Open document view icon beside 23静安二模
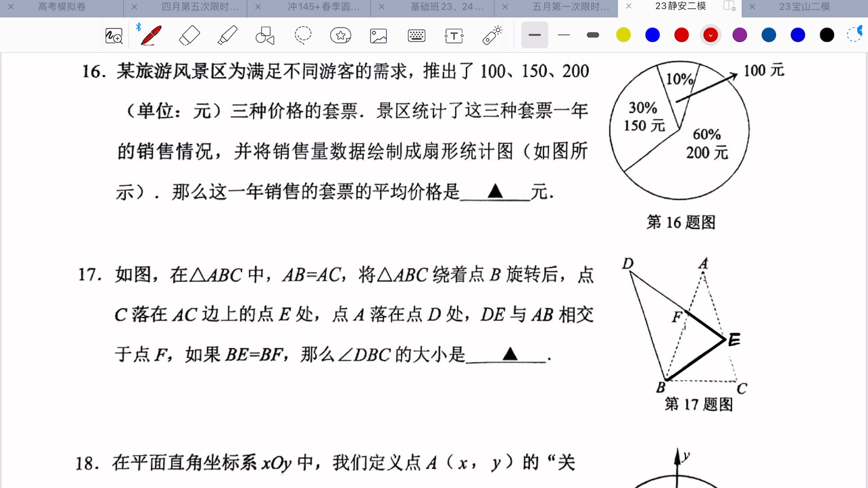This screenshot has height=488, width=868. coord(729,6)
